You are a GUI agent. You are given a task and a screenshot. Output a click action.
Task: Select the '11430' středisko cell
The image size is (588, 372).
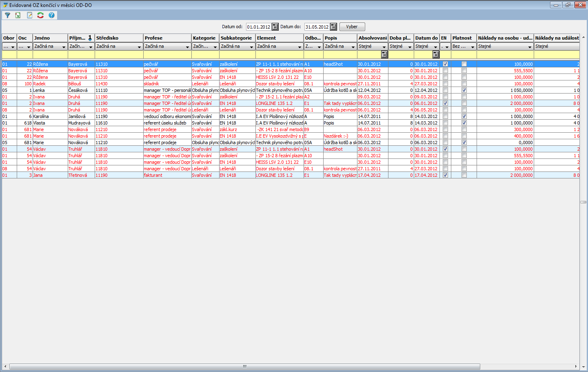pos(119,84)
